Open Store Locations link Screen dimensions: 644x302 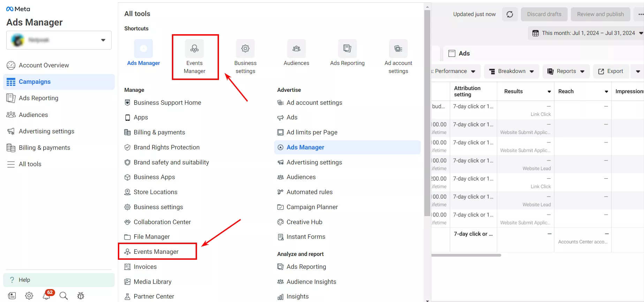pos(156,192)
